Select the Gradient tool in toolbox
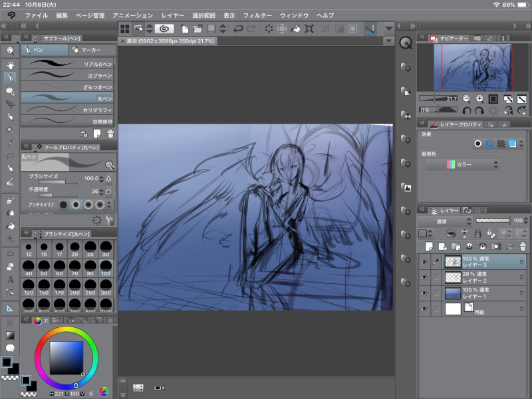This screenshot has width=532, height=399. click(10, 335)
